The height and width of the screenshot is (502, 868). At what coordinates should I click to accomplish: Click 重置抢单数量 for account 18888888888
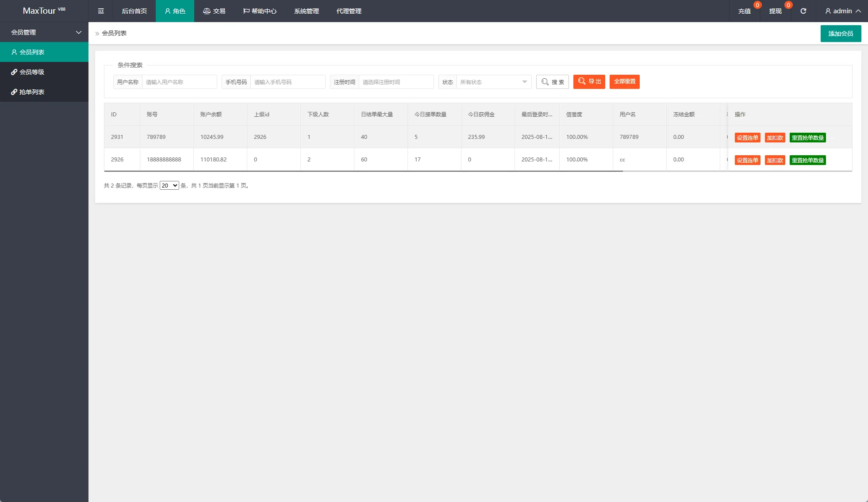(x=807, y=160)
